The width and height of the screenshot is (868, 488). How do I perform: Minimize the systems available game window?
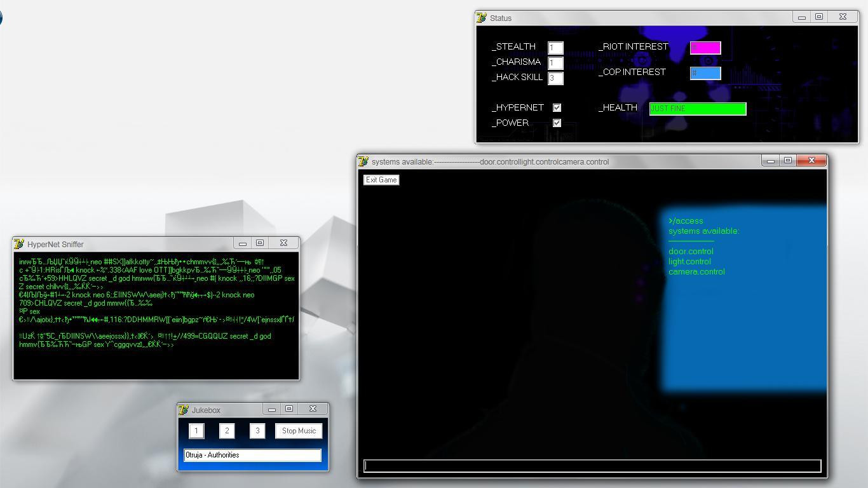point(771,161)
